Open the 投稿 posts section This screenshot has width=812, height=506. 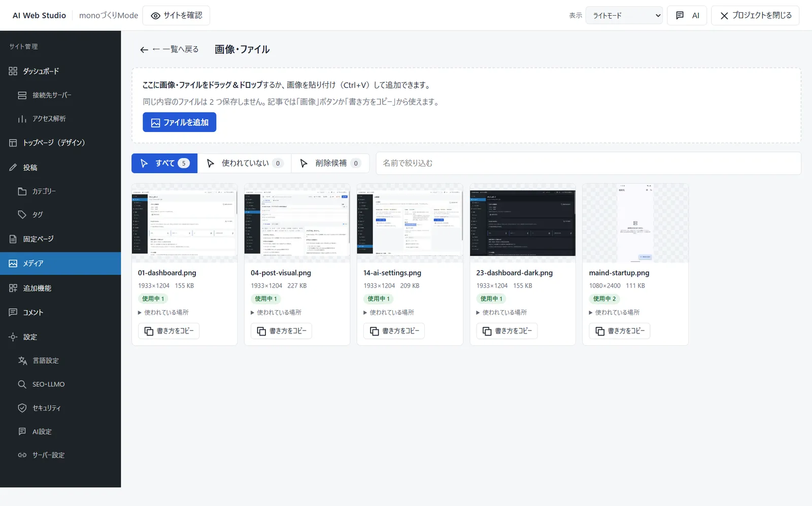[x=60, y=167]
